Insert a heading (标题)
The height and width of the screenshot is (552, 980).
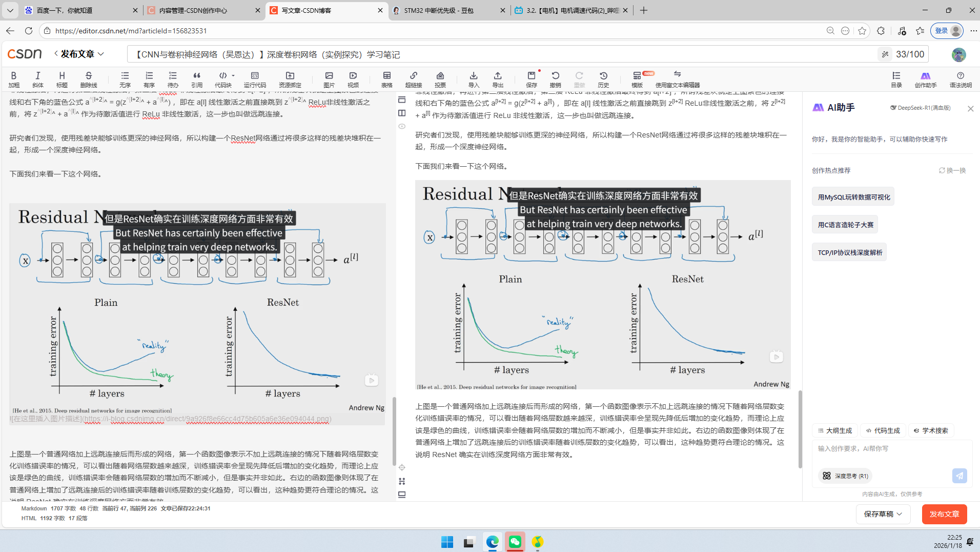tap(62, 79)
